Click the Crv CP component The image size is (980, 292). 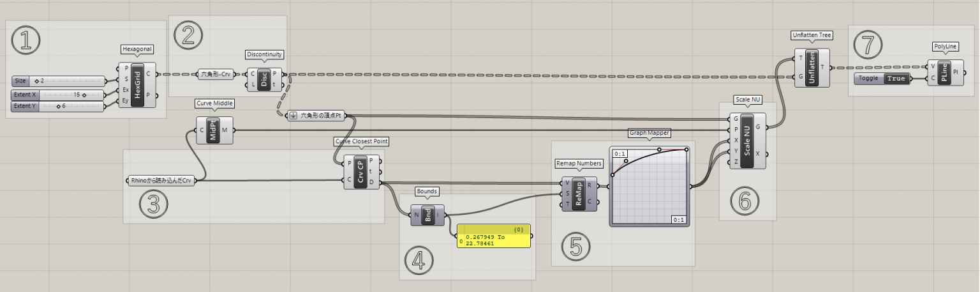tap(360, 172)
